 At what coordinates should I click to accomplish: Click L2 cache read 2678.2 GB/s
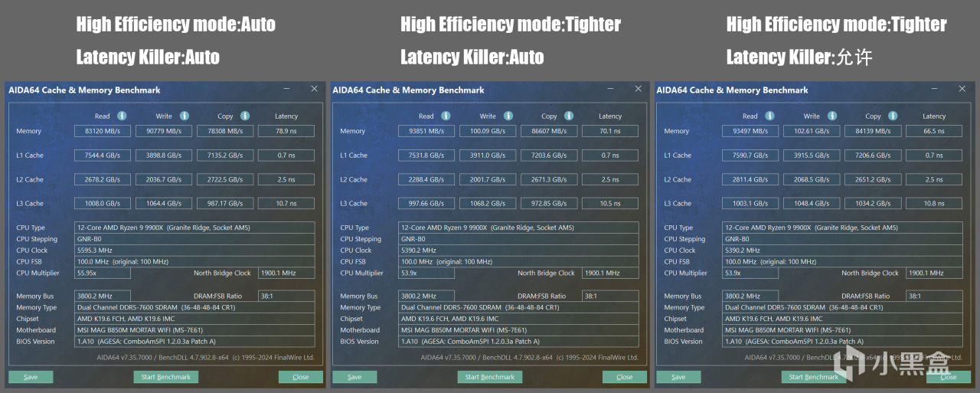click(103, 180)
